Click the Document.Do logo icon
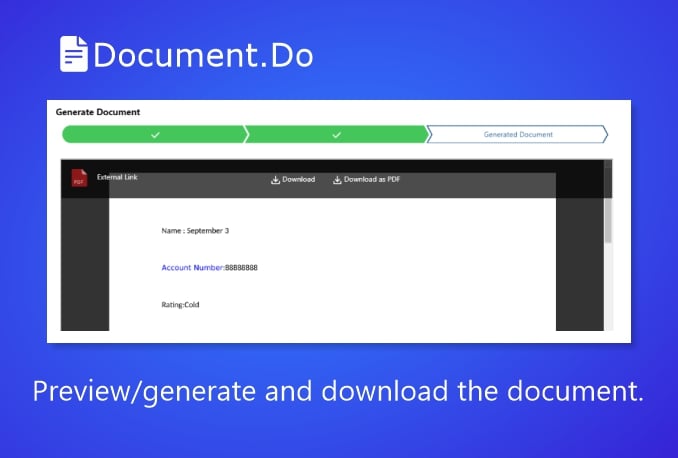Screen dimensions: 678x458 [x=74, y=54]
